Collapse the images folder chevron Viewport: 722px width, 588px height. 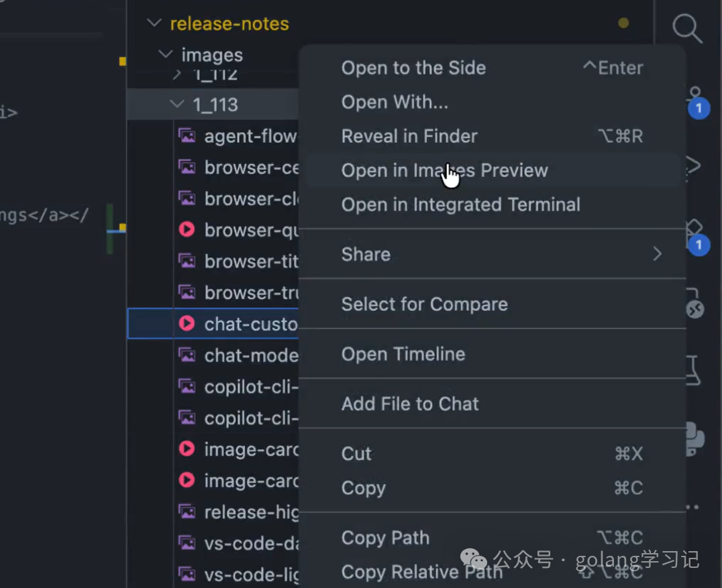coord(165,54)
